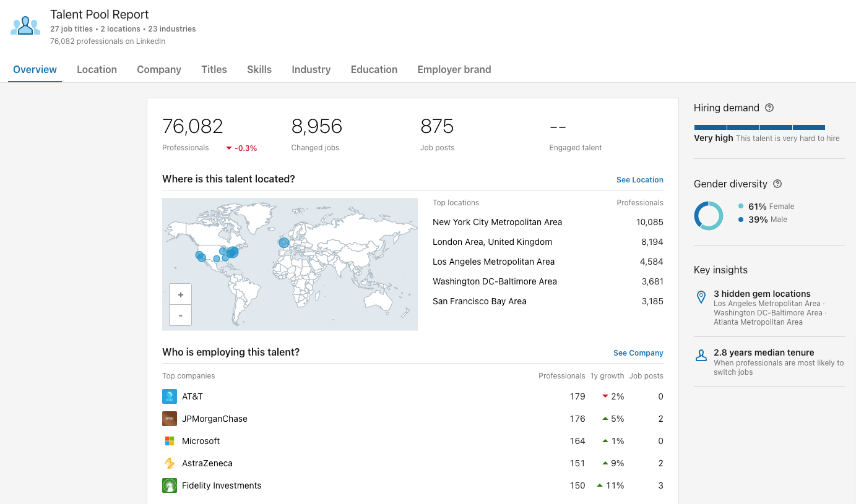856x504 pixels.
Task: Click the Engaged talent dashes value
Action: coord(558,127)
